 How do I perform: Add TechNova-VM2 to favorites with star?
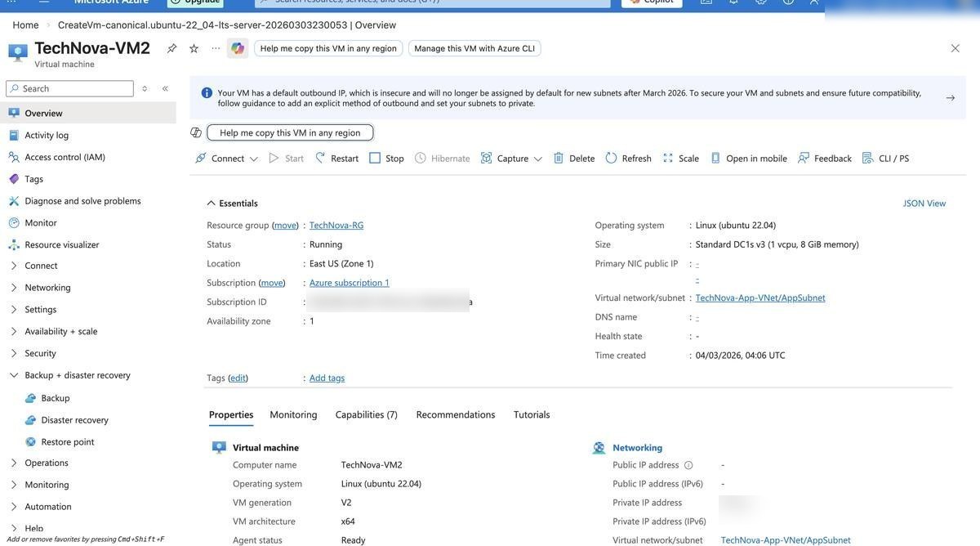(x=194, y=48)
